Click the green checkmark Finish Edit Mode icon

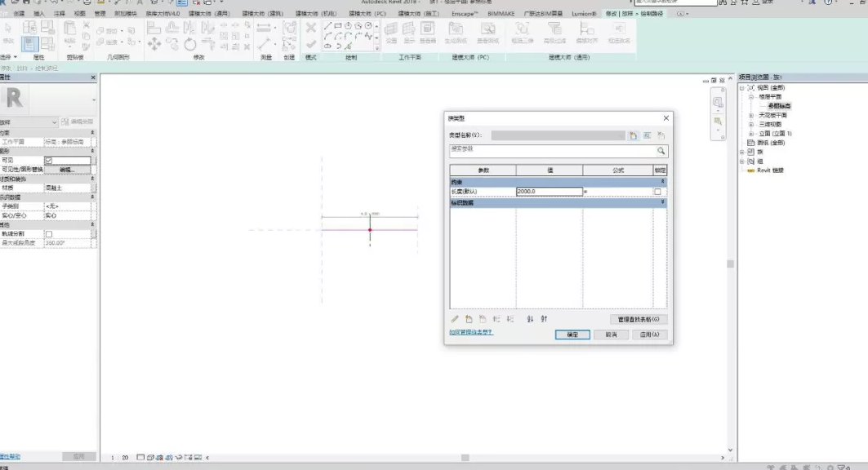(311, 44)
